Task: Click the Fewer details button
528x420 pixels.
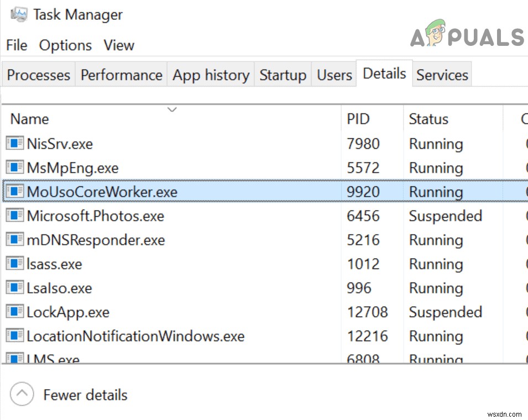Action: [x=85, y=395]
